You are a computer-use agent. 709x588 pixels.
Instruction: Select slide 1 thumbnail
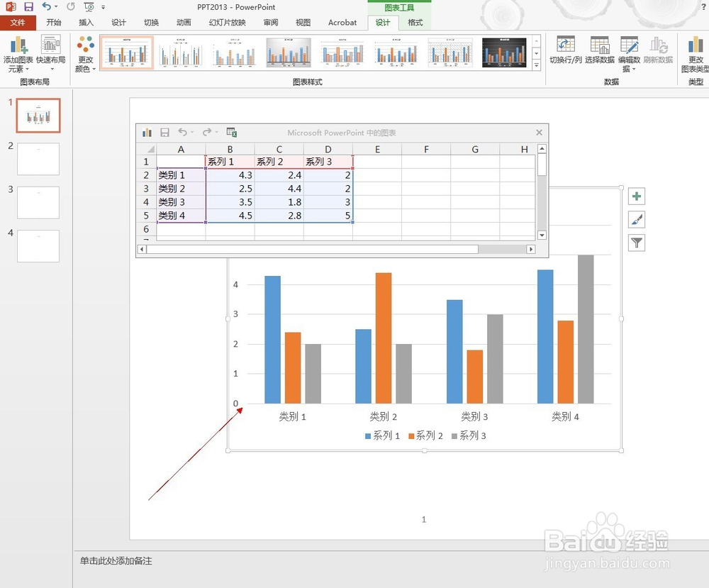pos(38,116)
